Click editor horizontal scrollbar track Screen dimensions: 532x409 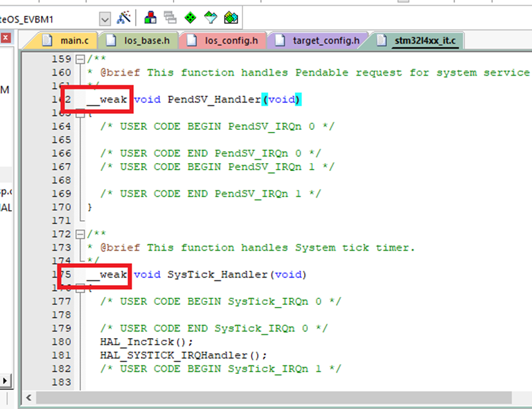click(274, 398)
